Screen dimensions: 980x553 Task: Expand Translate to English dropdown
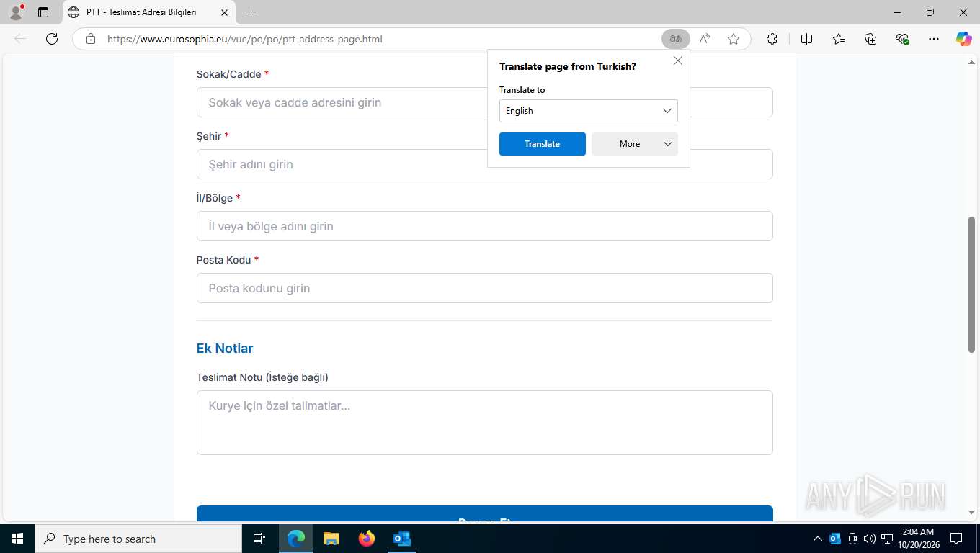tap(589, 111)
